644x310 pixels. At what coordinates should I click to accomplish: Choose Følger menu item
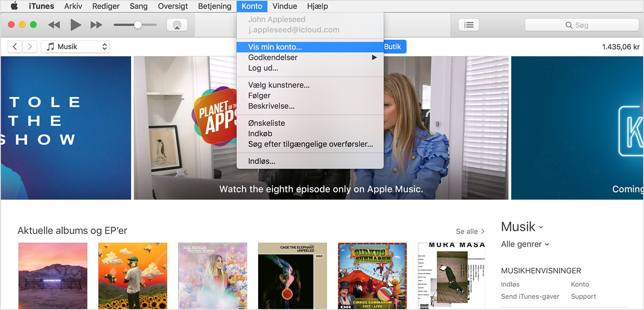pyautogui.click(x=310, y=95)
